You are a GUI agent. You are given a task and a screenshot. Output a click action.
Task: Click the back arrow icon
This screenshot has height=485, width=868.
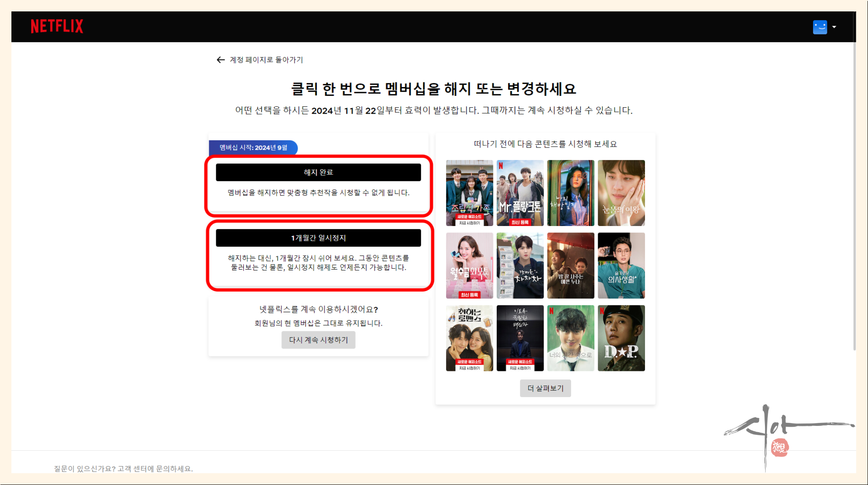coord(220,60)
